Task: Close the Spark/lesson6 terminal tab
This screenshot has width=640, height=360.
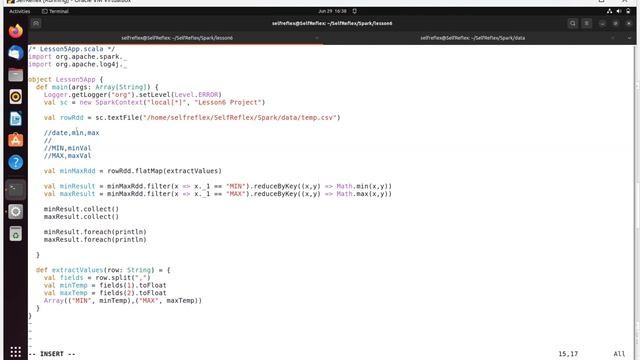Action: point(317,38)
